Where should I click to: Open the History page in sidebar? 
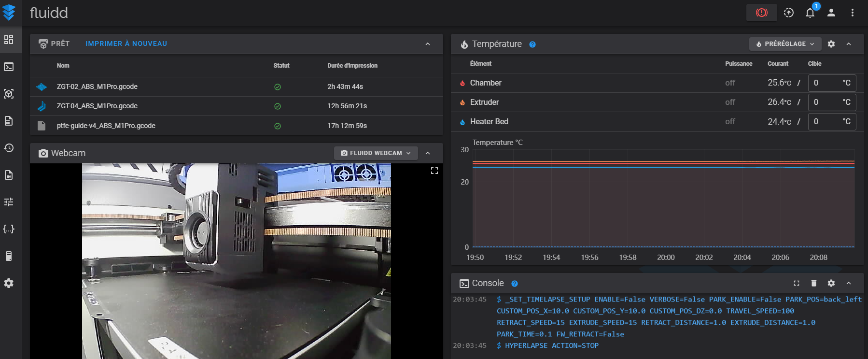tap(9, 148)
